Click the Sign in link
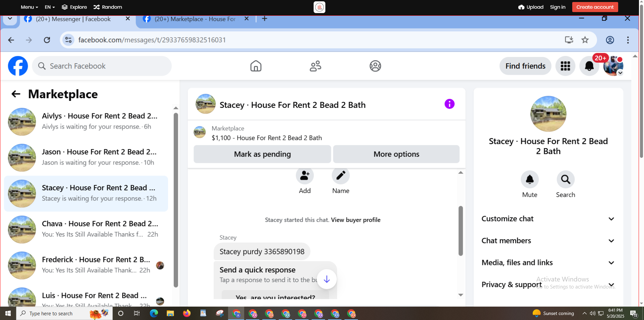 click(x=557, y=7)
